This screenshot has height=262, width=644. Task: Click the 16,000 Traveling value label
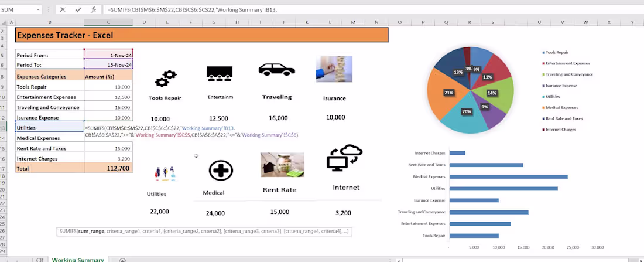[278, 118]
